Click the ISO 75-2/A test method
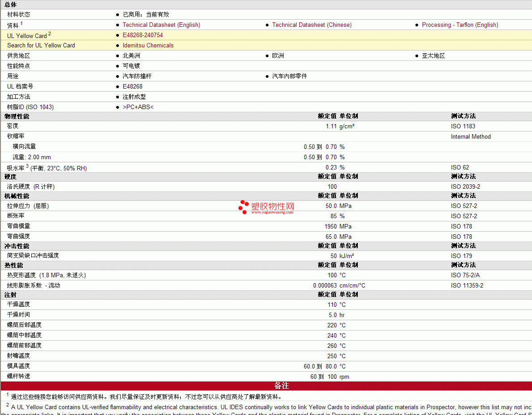The height and width of the screenshot is (415, 532). [465, 275]
